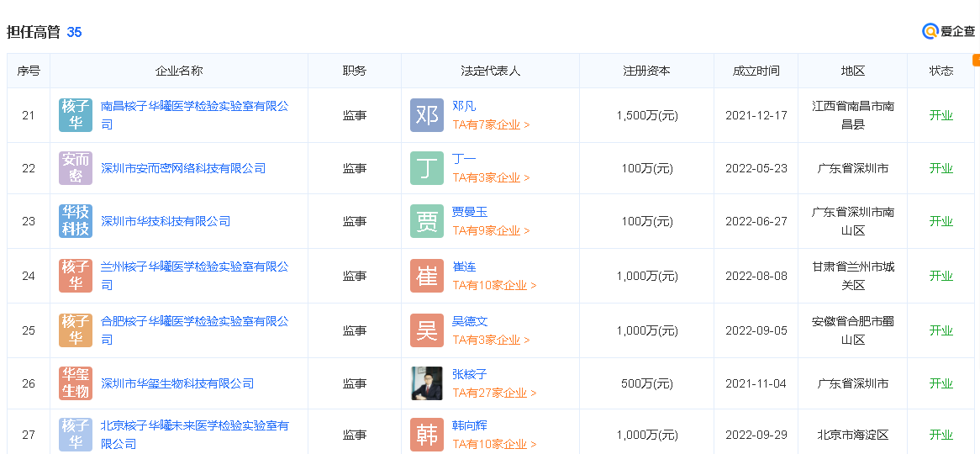Click the 韩 avatar for 韩向辉
The height and width of the screenshot is (454, 980).
pyautogui.click(x=427, y=435)
